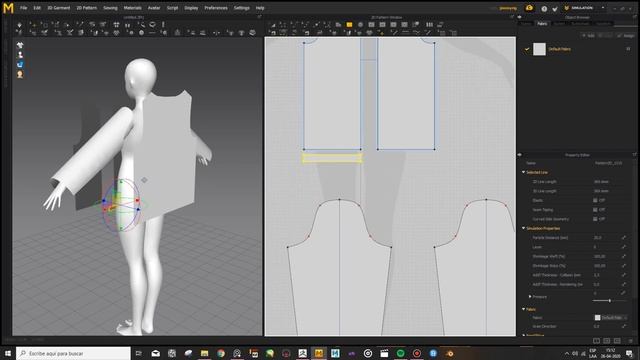Open the Materials menu
The width and height of the screenshot is (640, 360).
(132, 8)
